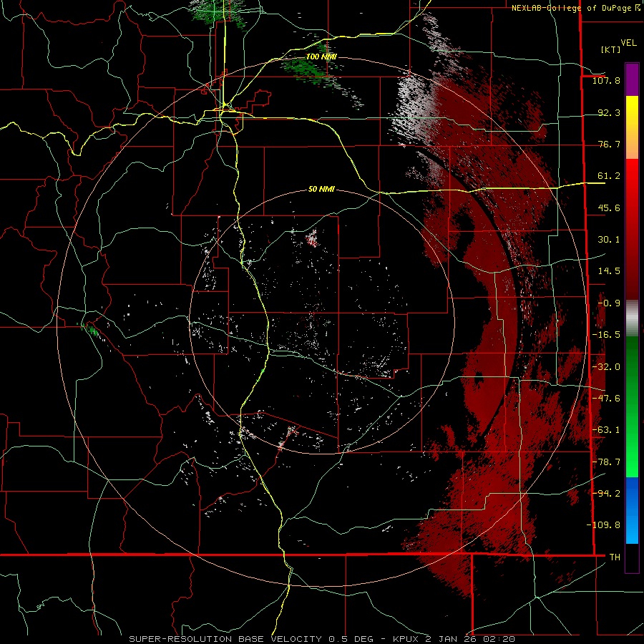
Task: Click the 107.8 velocity scale value
Action: point(606,80)
